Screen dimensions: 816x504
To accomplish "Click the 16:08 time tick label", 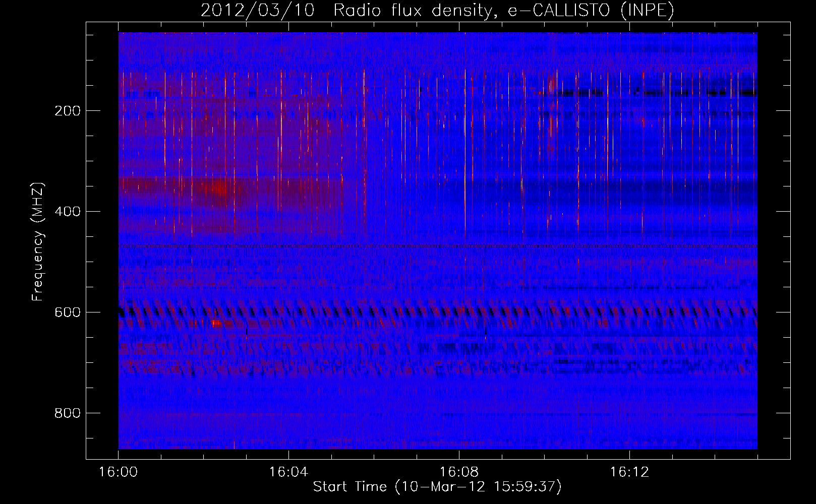I will pyautogui.click(x=459, y=472).
